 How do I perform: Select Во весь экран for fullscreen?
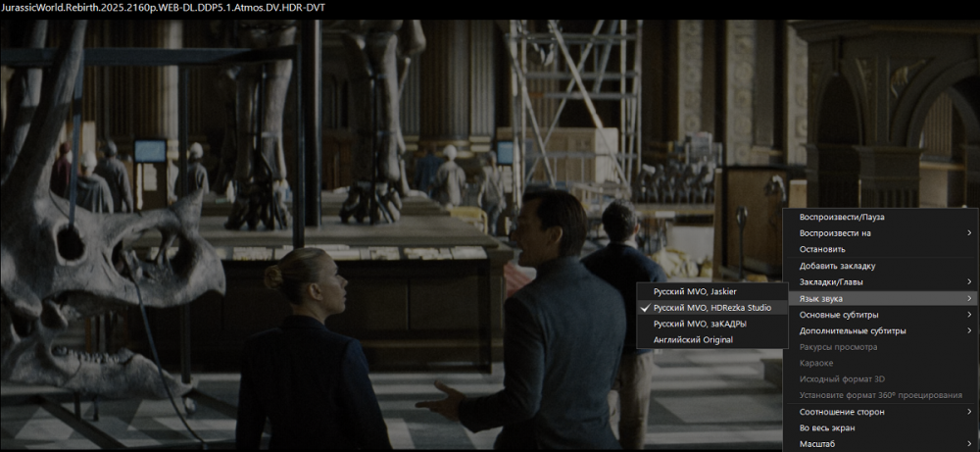(828, 428)
